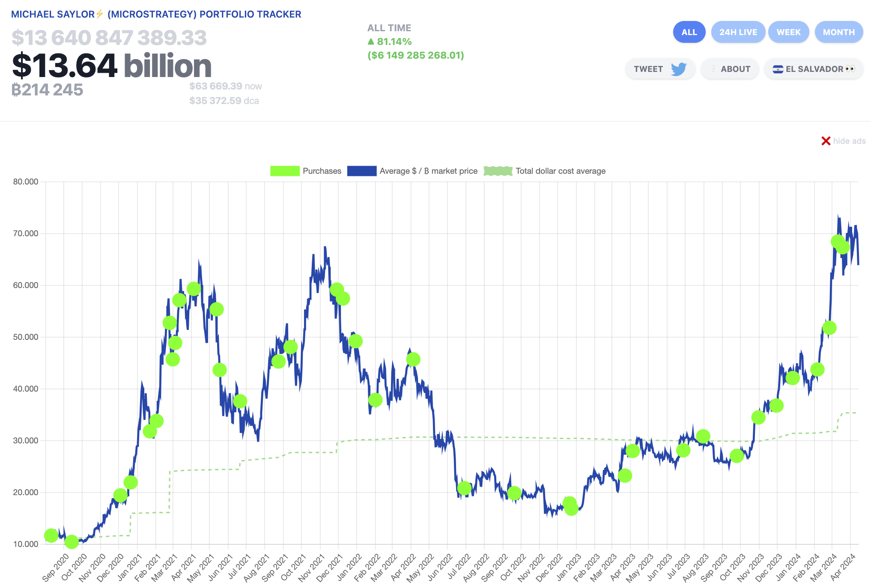Select the purchase marker near 49.000 around Jan 2022
Image resolution: width=871 pixels, height=588 pixels.
pyautogui.click(x=355, y=341)
